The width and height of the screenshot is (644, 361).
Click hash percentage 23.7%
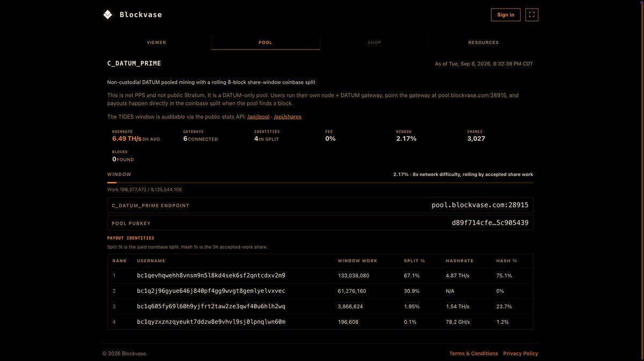click(x=504, y=307)
